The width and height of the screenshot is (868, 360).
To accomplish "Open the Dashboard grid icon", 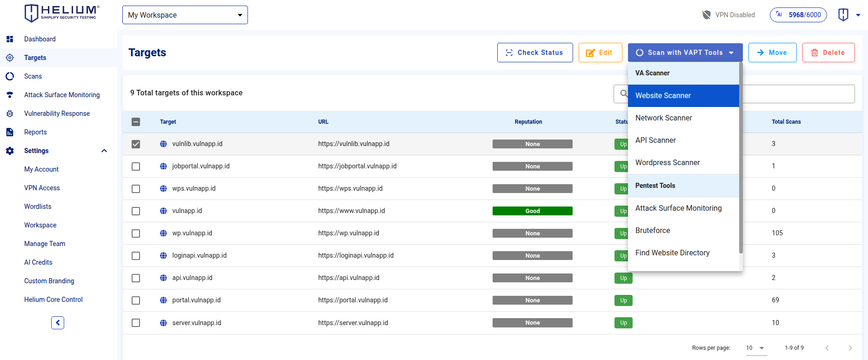I will [x=10, y=39].
